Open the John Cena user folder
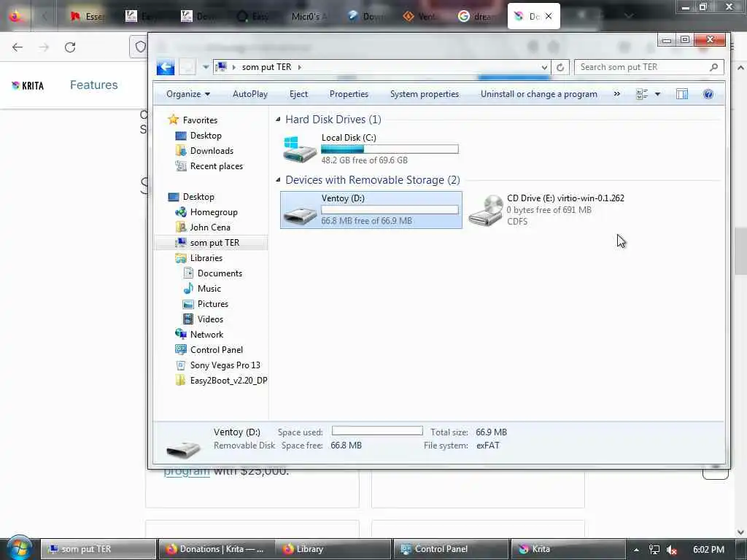 point(209,227)
